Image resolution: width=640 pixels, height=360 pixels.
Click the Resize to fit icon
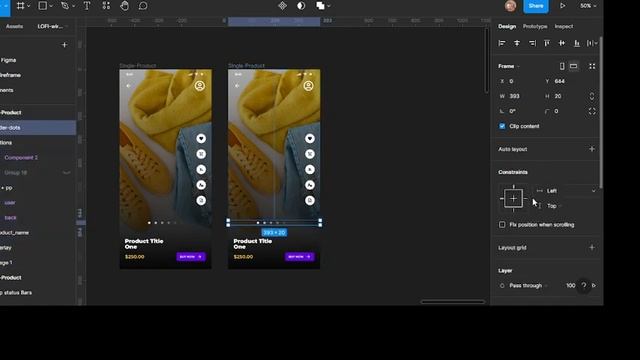point(592,66)
